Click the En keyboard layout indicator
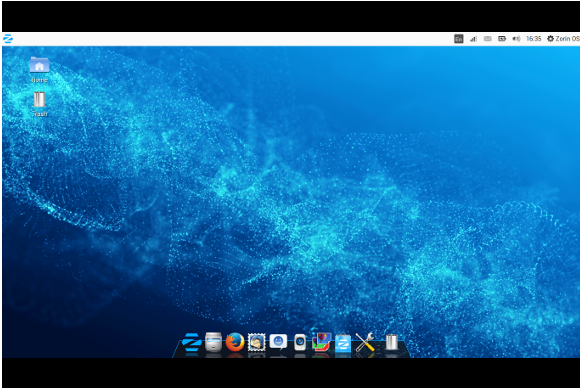 pos(459,39)
